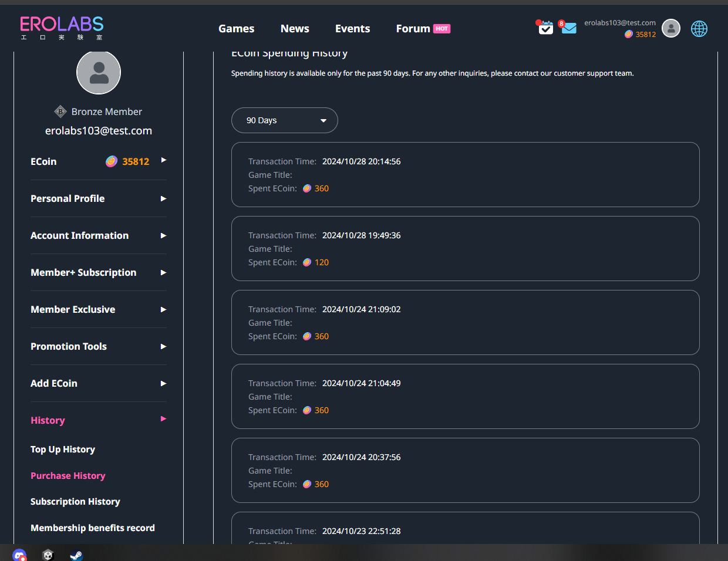Open Promotion Tools section

pos(69,346)
